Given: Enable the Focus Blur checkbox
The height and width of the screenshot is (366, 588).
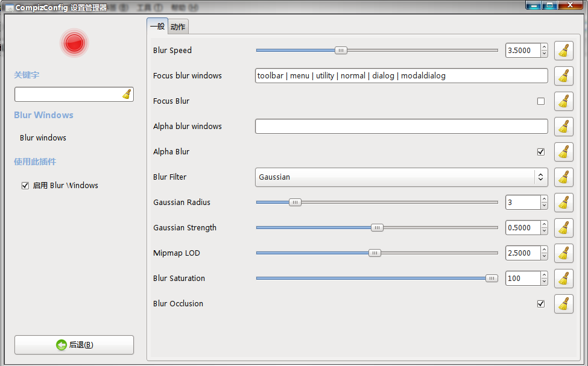Looking at the screenshot, I should click(x=541, y=101).
